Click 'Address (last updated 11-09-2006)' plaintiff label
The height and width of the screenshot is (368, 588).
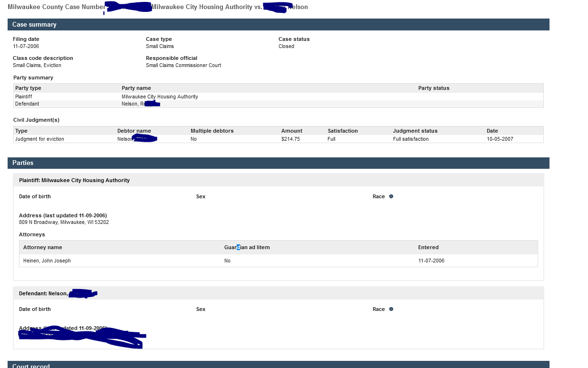coord(63,215)
